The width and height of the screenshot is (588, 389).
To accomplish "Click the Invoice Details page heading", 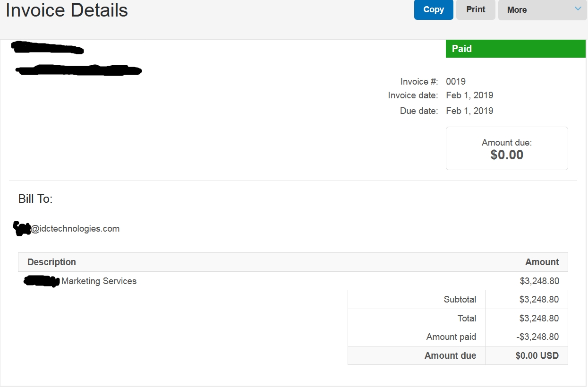I will pos(67,10).
